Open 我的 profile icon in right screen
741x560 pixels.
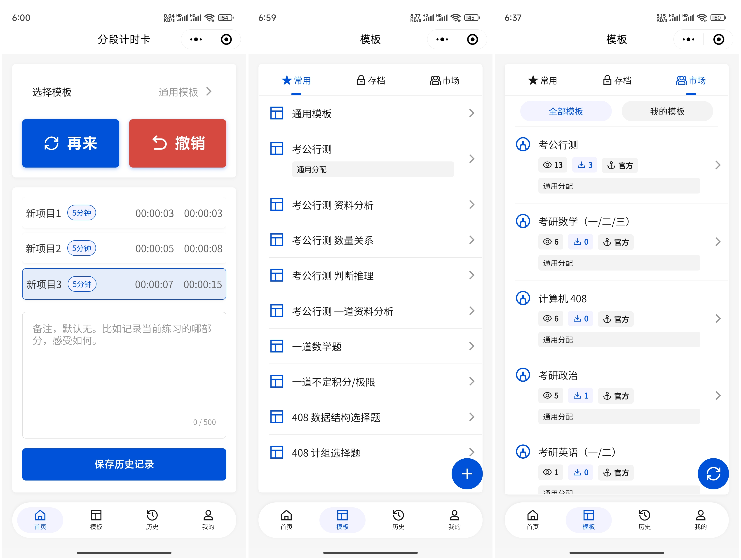[700, 520]
